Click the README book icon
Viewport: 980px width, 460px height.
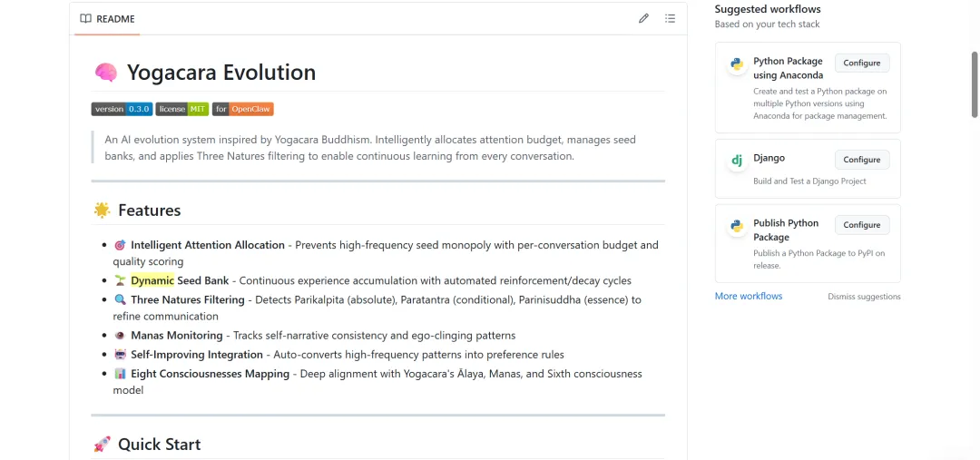pos(85,18)
